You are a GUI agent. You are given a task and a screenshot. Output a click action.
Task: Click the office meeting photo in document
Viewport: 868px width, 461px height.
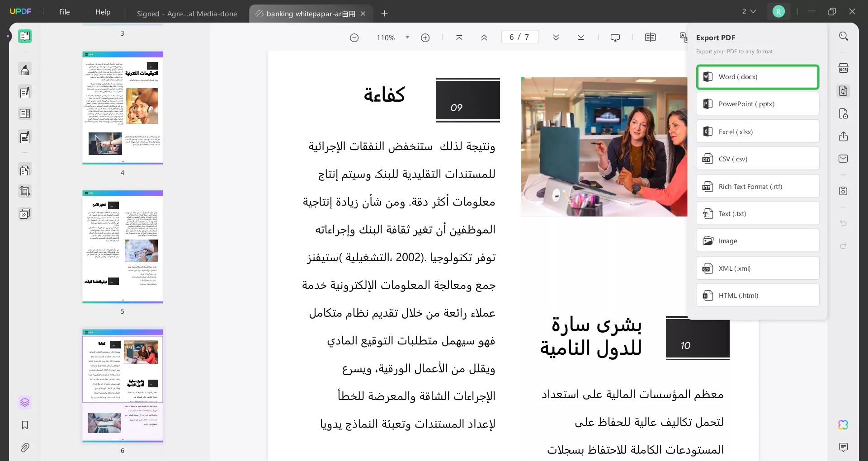coord(604,147)
